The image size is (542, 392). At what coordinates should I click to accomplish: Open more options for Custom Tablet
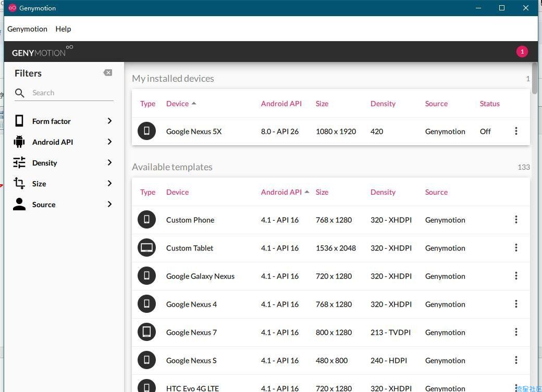pos(516,248)
